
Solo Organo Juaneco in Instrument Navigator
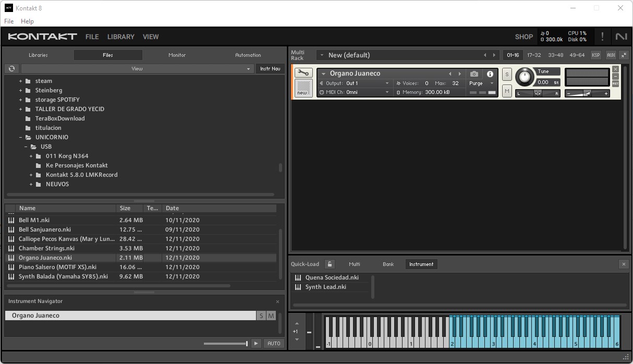261,316
